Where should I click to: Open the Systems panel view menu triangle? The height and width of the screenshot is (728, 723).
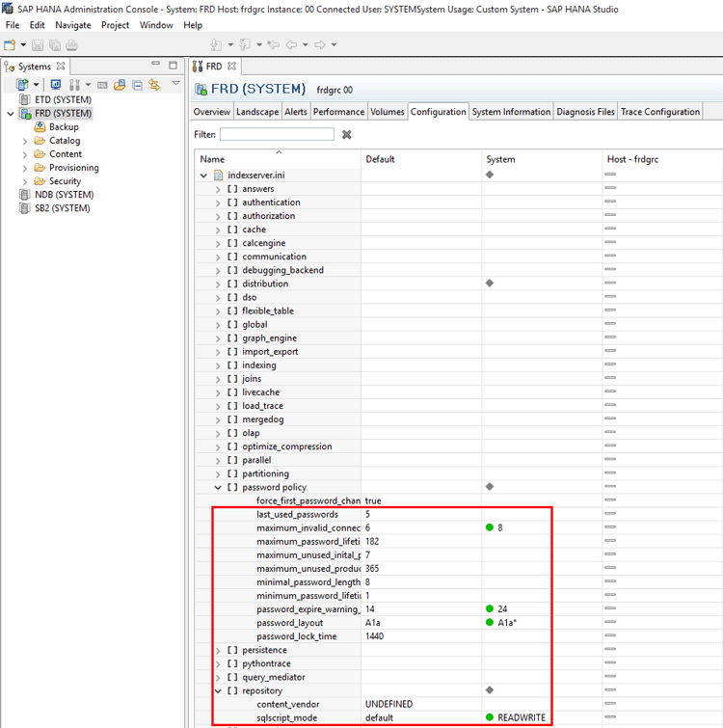click(x=175, y=83)
